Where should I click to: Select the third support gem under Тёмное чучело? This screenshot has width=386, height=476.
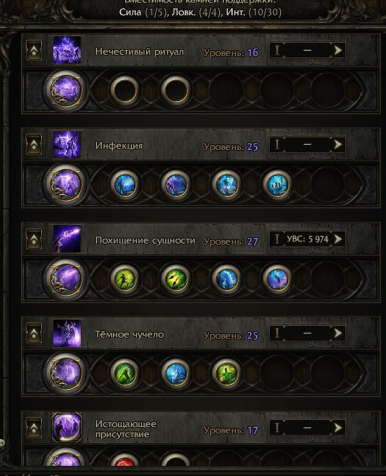pos(226,373)
